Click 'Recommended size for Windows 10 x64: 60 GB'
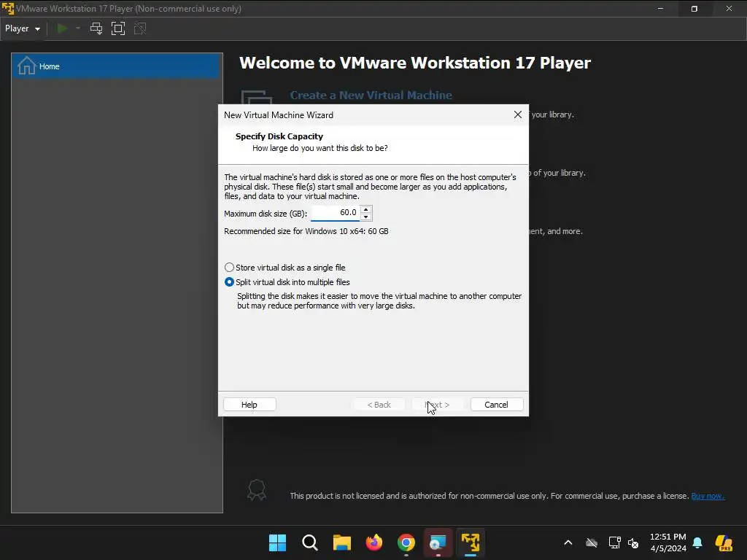747x560 pixels. [306, 231]
